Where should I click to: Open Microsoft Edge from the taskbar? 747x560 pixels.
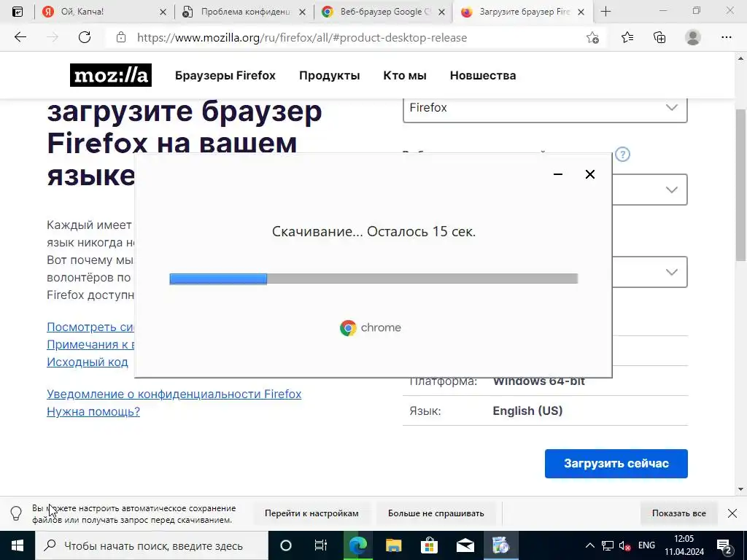coord(357,545)
